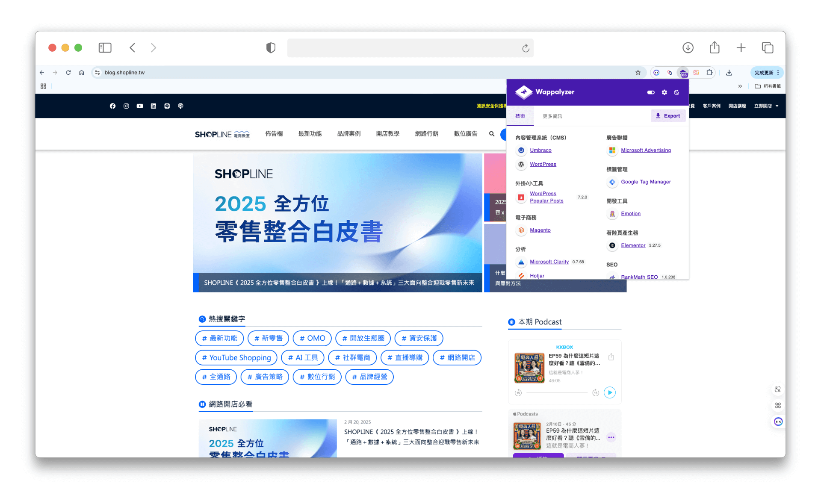The height and width of the screenshot is (504, 821).
Task: Click the Safari address field
Action: pos(410,48)
